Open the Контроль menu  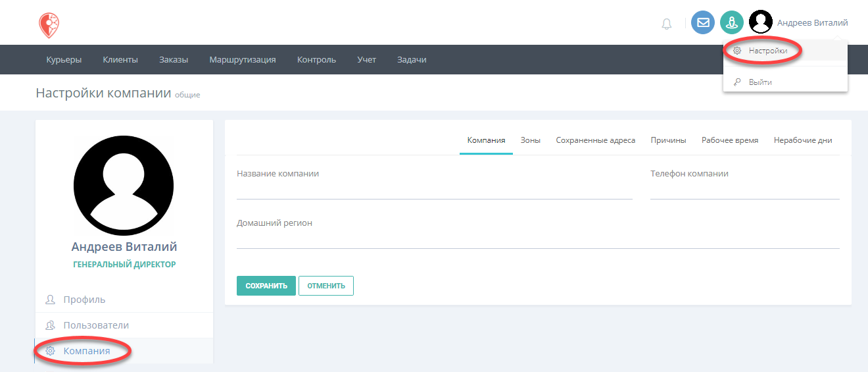click(x=316, y=60)
